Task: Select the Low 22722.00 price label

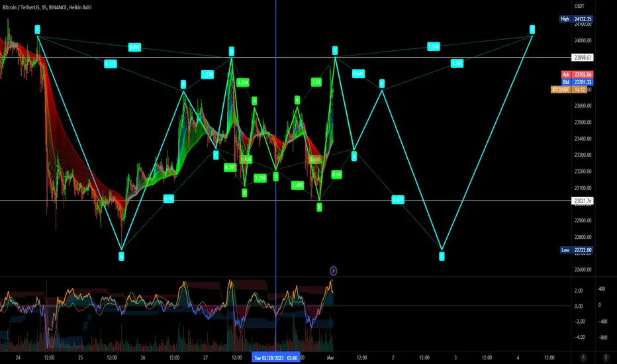Action: 576,250
